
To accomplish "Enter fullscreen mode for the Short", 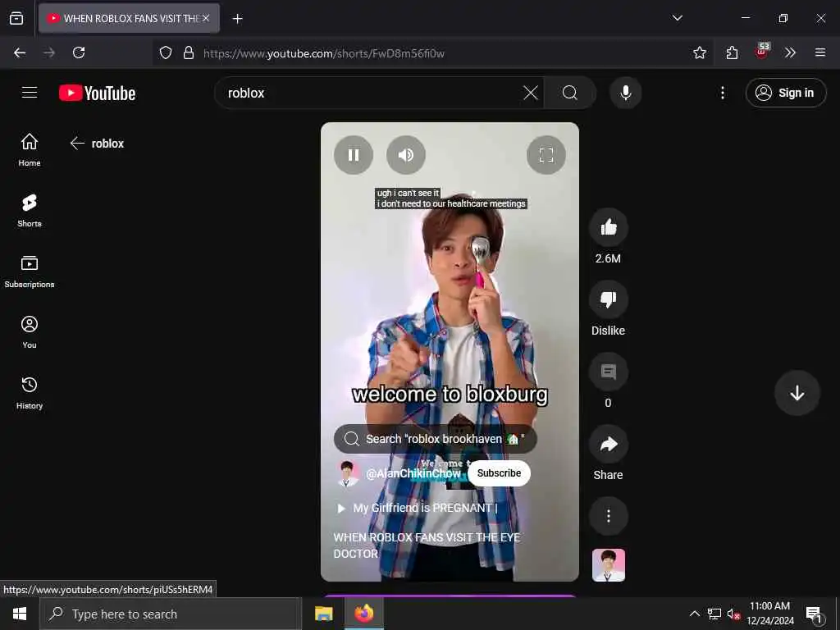I will tap(546, 155).
